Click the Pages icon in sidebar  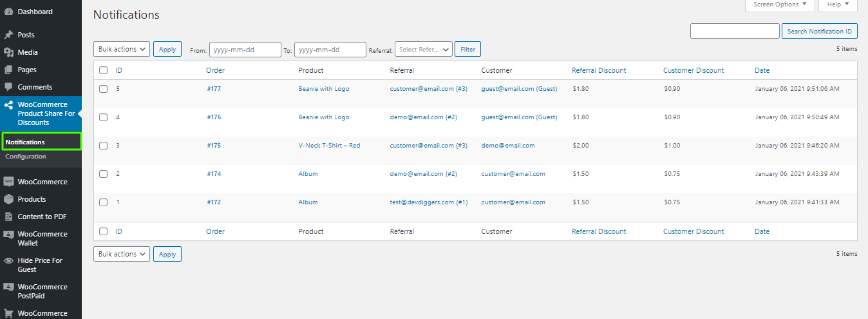(x=9, y=70)
